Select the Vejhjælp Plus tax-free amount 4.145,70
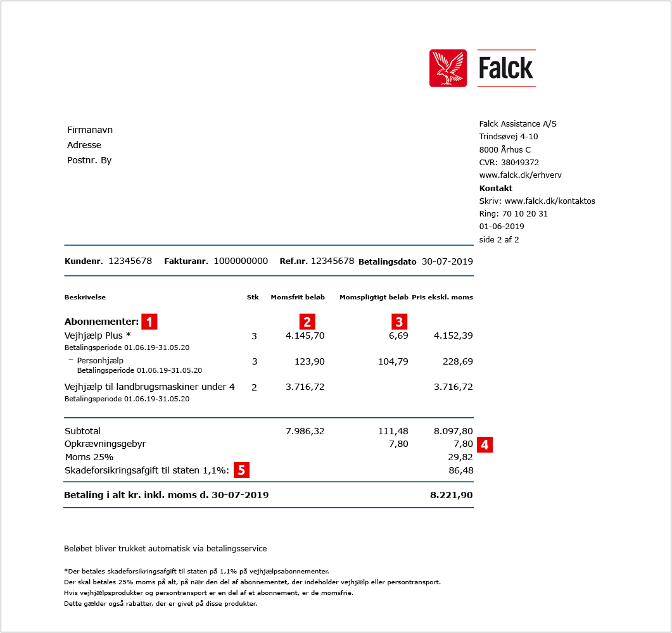This screenshot has height=633, width=672. pos(305,335)
